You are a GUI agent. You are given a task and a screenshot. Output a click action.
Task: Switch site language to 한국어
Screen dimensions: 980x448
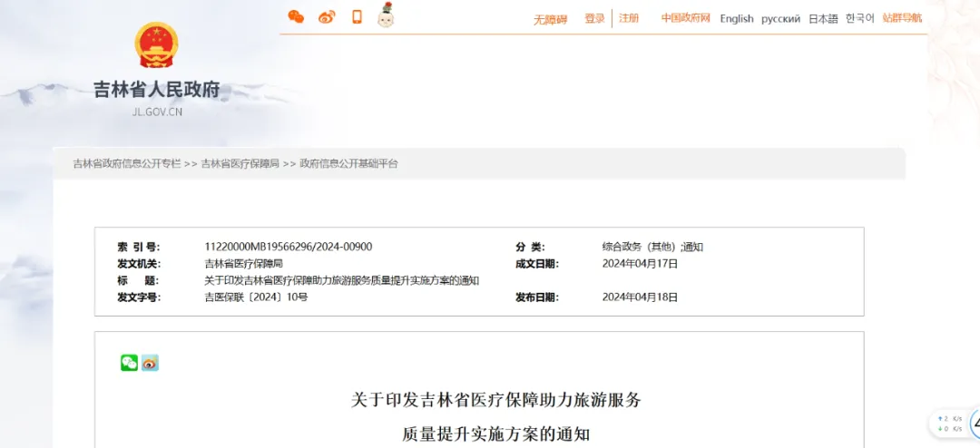click(860, 18)
